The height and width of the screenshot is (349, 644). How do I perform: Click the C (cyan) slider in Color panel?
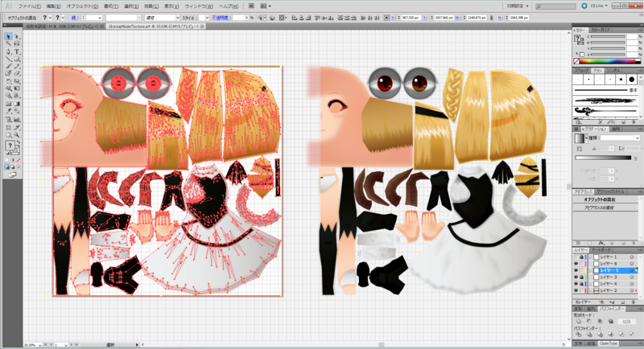[x=608, y=37]
